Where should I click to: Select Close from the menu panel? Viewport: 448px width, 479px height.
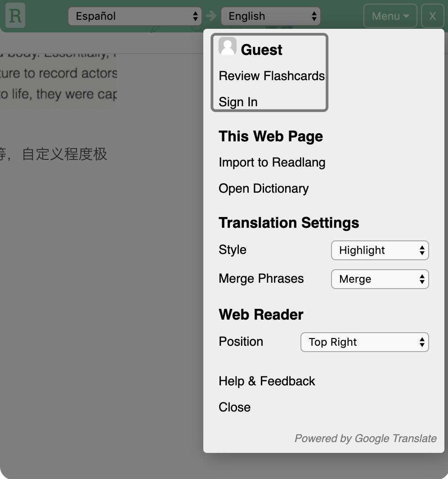(234, 407)
